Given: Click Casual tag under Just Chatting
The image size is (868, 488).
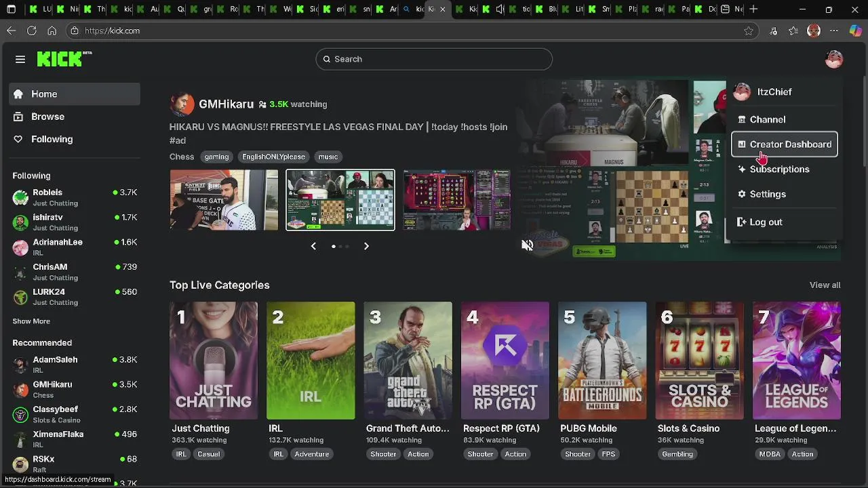Looking at the screenshot, I should (x=208, y=454).
